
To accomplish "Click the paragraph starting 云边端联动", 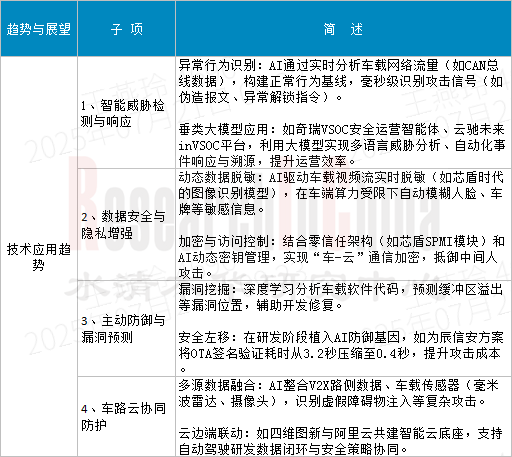I will pos(340,441).
